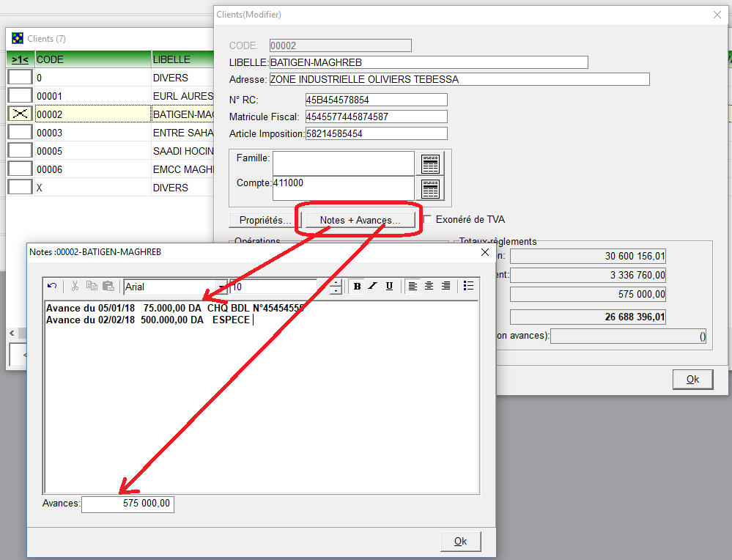Click the Avances amount field

tap(127, 504)
